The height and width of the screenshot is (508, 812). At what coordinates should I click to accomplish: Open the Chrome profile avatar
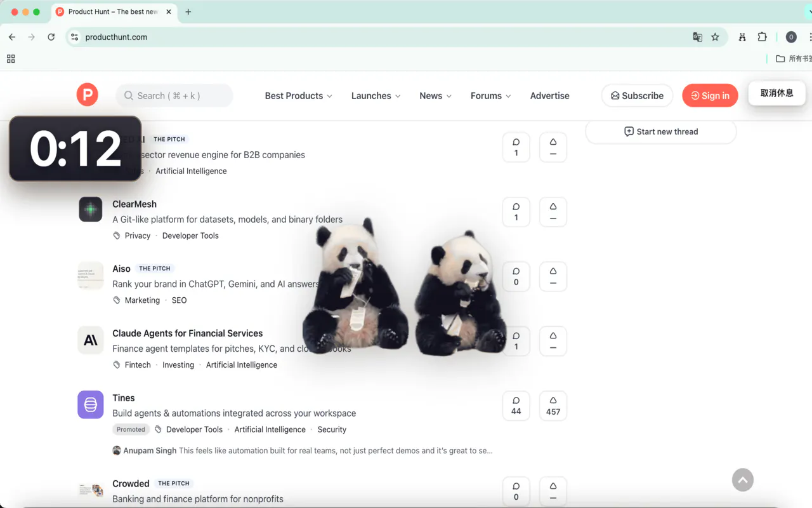click(791, 37)
